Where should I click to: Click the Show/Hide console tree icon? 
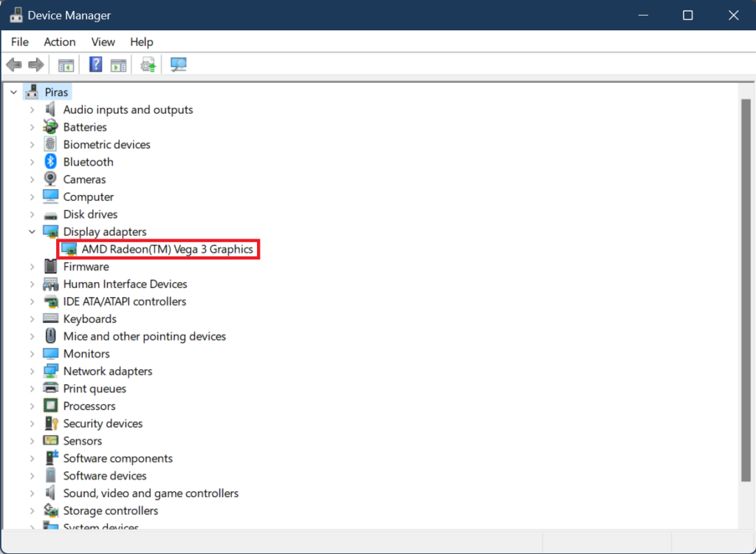(65, 64)
